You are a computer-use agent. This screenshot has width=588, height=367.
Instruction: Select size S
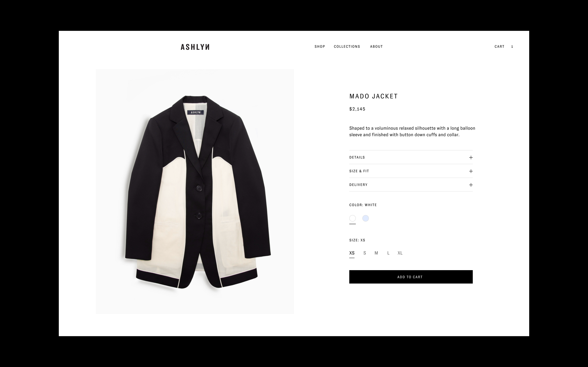[x=364, y=253]
